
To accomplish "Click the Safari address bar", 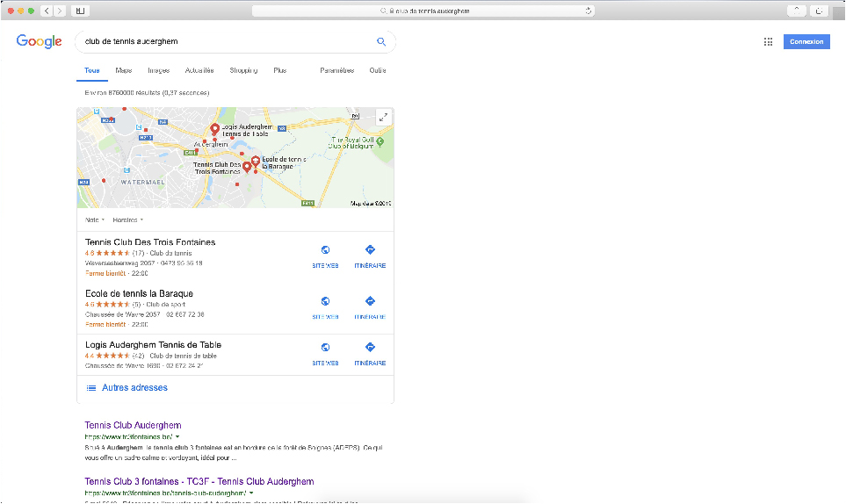I will point(423,11).
